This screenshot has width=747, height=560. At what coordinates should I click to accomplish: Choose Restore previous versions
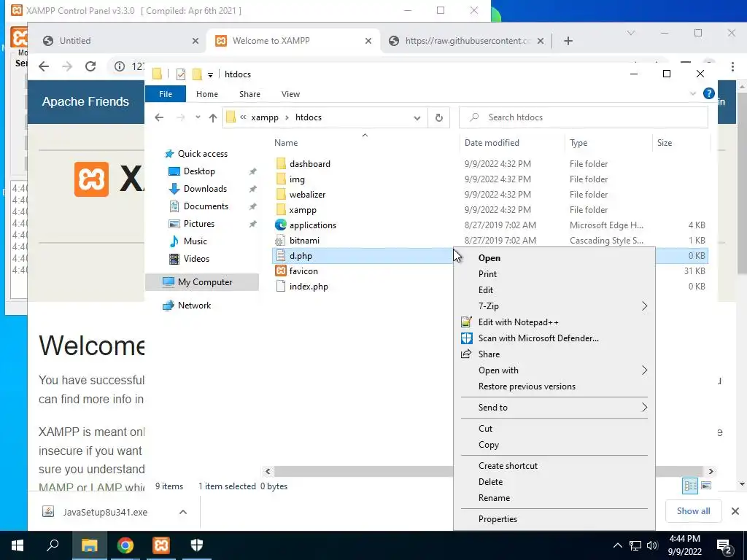[527, 386]
